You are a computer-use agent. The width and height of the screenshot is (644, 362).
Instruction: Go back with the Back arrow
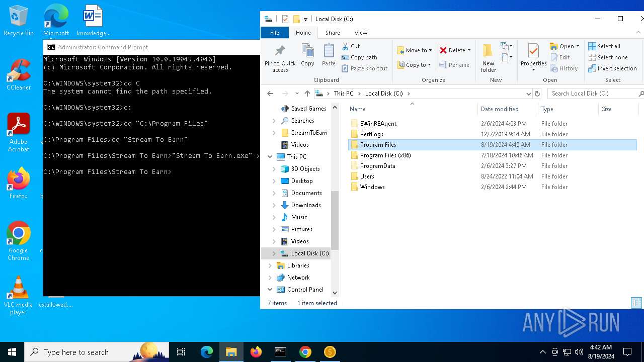270,94
